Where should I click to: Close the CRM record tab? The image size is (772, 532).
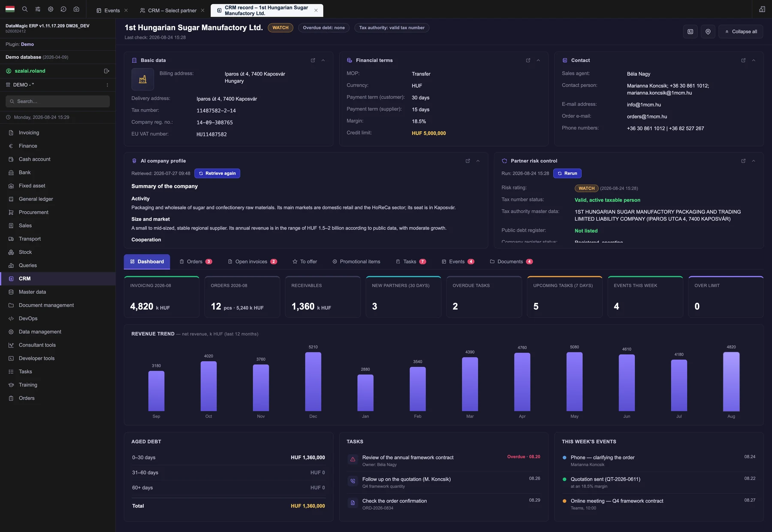(316, 10)
